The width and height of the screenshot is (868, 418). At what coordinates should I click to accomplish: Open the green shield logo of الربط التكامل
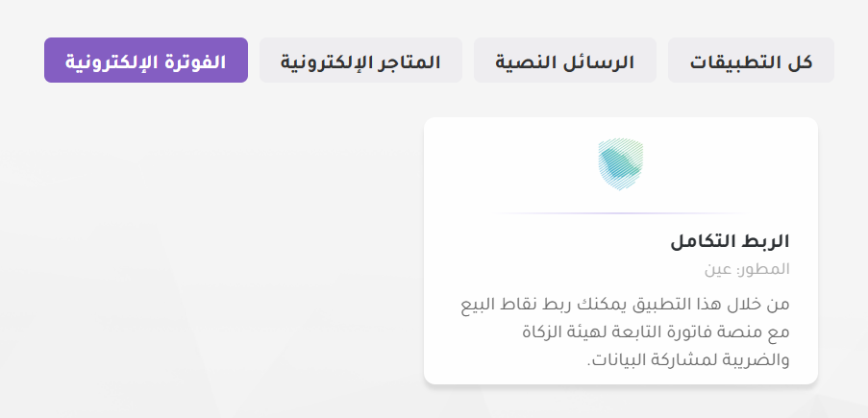[x=621, y=164]
